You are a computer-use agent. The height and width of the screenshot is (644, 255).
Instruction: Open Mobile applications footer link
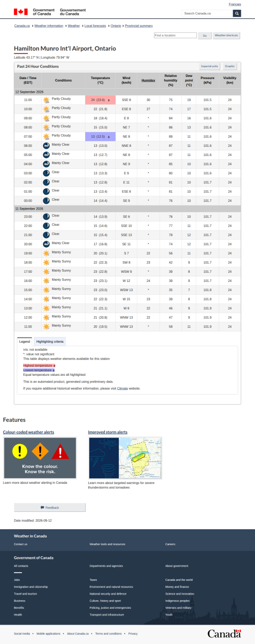pyautogui.click(x=48, y=633)
